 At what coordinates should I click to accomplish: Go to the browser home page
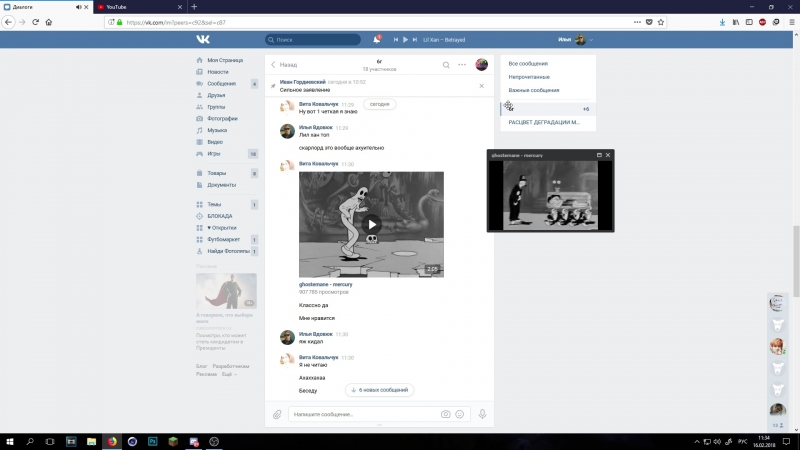49,22
